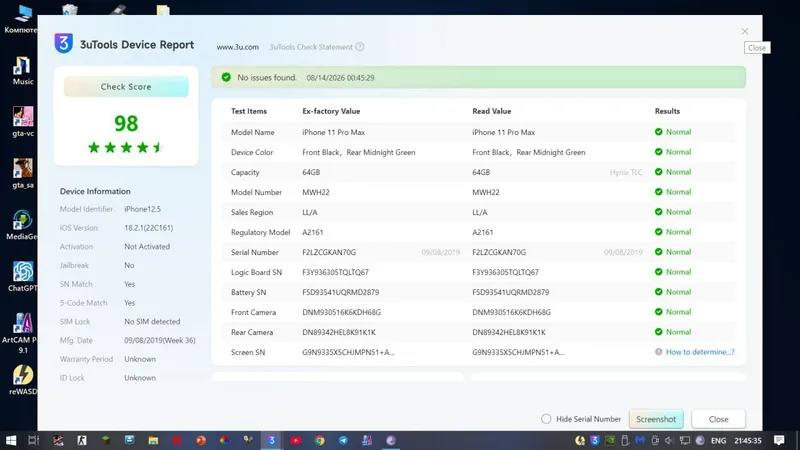
Task: Open the Windows Start menu
Action: (x=11, y=440)
